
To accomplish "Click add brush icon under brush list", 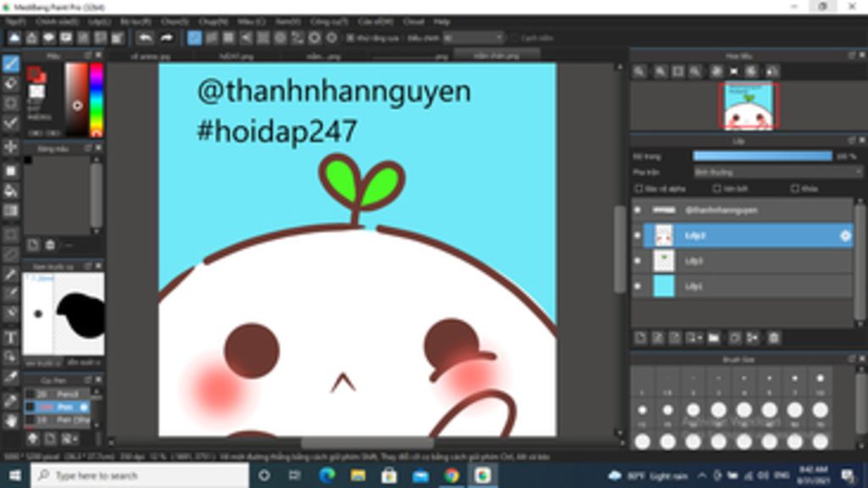I will coord(50,439).
